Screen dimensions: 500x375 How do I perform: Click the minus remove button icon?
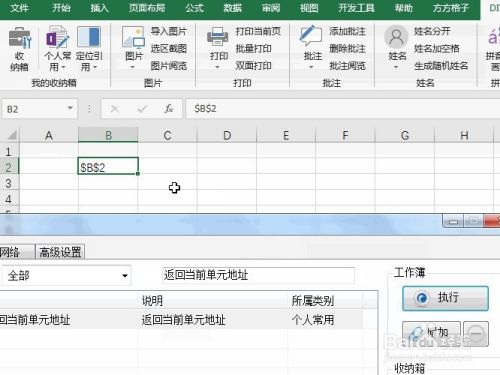[476, 333]
